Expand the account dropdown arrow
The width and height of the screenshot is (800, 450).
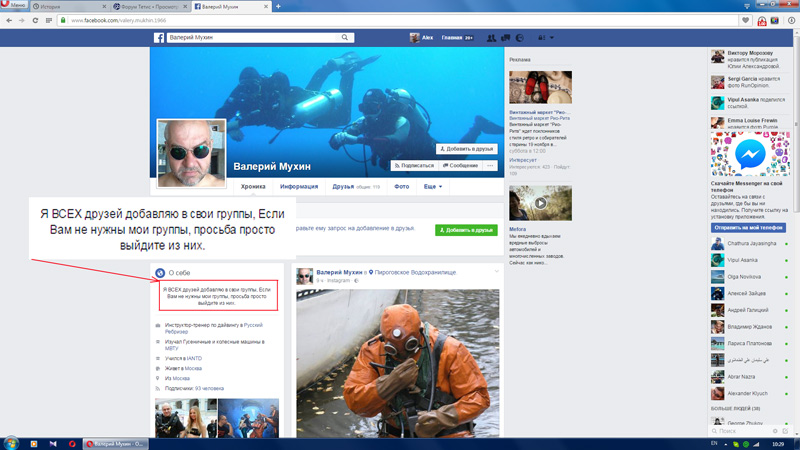pos(552,38)
